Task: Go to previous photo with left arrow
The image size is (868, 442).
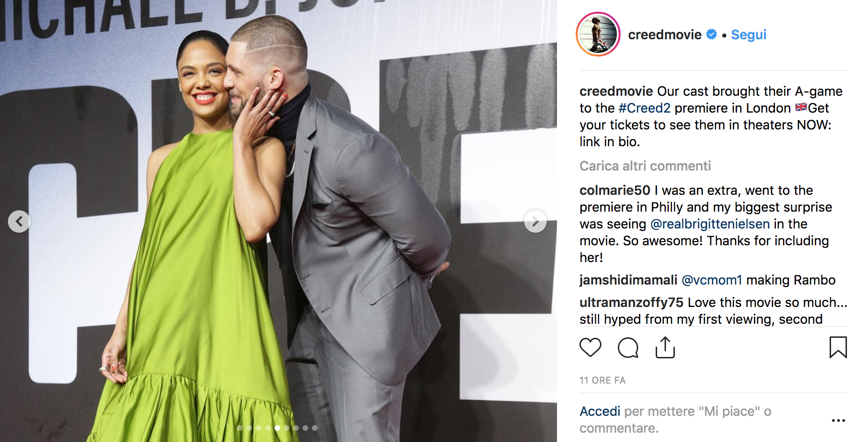Action: click(19, 221)
